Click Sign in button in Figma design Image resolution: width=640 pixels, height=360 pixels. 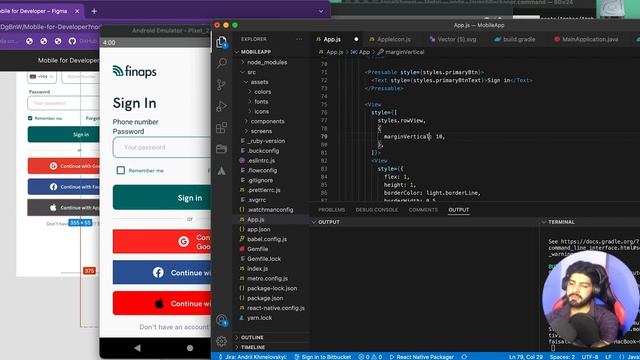(64, 134)
